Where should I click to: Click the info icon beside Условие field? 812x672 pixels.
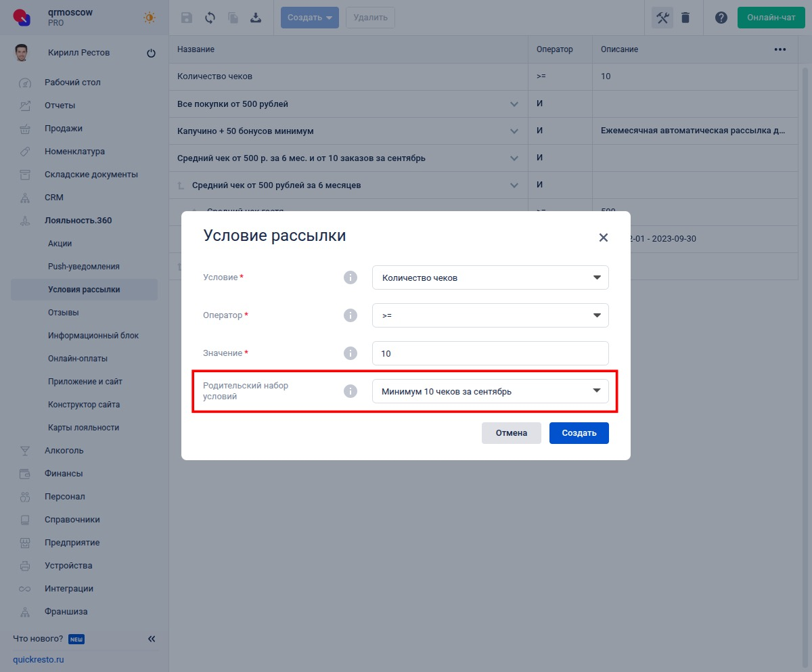point(350,277)
